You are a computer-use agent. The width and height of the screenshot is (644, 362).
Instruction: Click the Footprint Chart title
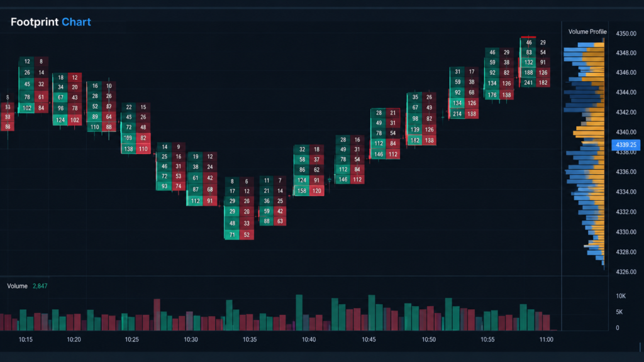pos(51,22)
